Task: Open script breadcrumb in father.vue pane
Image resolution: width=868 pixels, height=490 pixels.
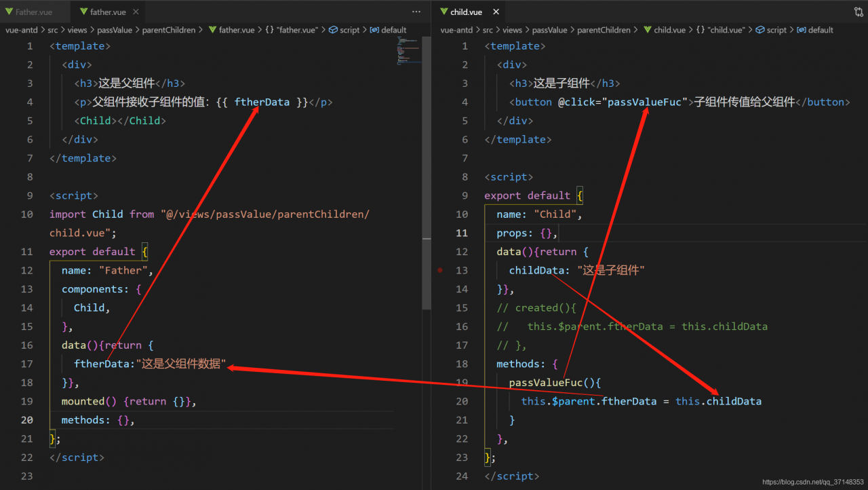Action: [344, 30]
